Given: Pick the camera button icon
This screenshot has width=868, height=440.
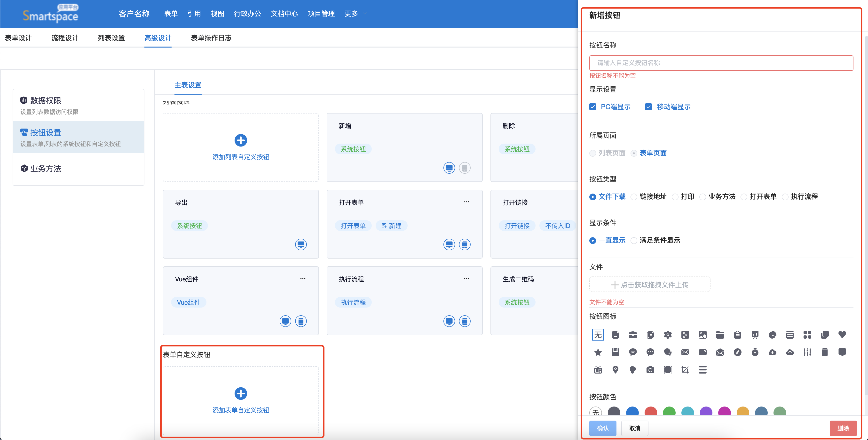Looking at the screenshot, I should click(650, 370).
